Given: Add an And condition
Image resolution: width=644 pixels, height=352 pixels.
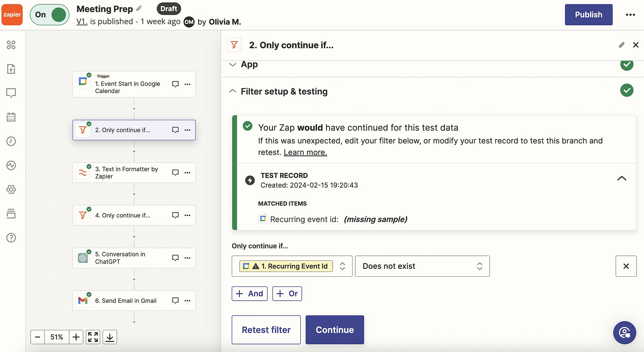Looking at the screenshot, I should pos(249,294).
